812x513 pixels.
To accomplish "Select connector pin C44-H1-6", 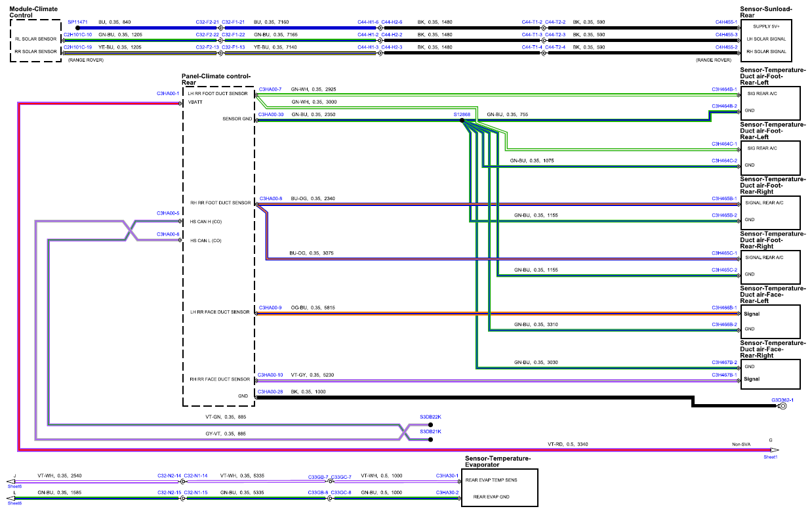I will click(368, 22).
